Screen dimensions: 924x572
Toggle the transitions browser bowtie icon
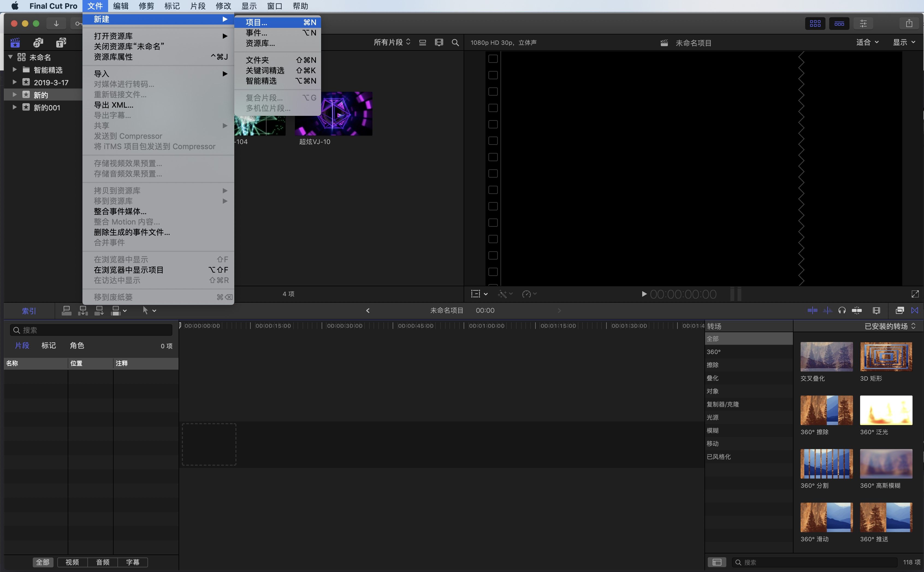click(x=915, y=310)
